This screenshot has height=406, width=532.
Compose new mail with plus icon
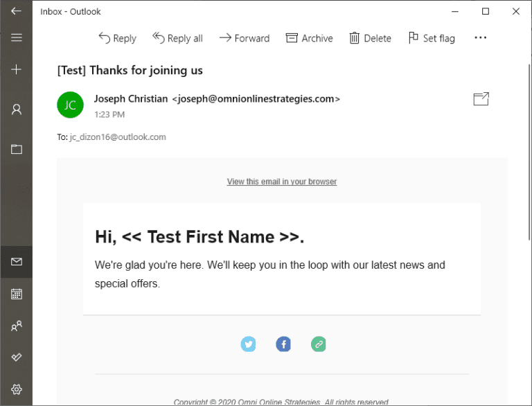pos(16,69)
